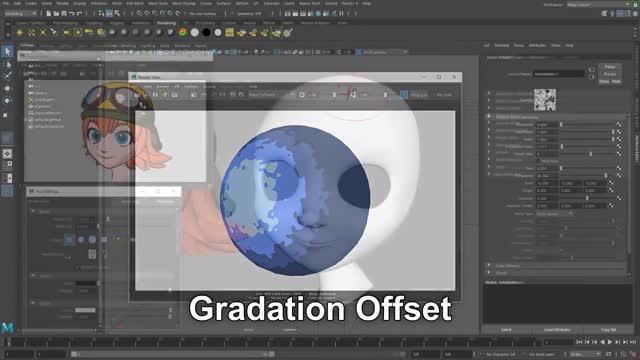This screenshot has height=360, width=640.
Task: Adjust the first attribute slider handle
Action: 561,124
